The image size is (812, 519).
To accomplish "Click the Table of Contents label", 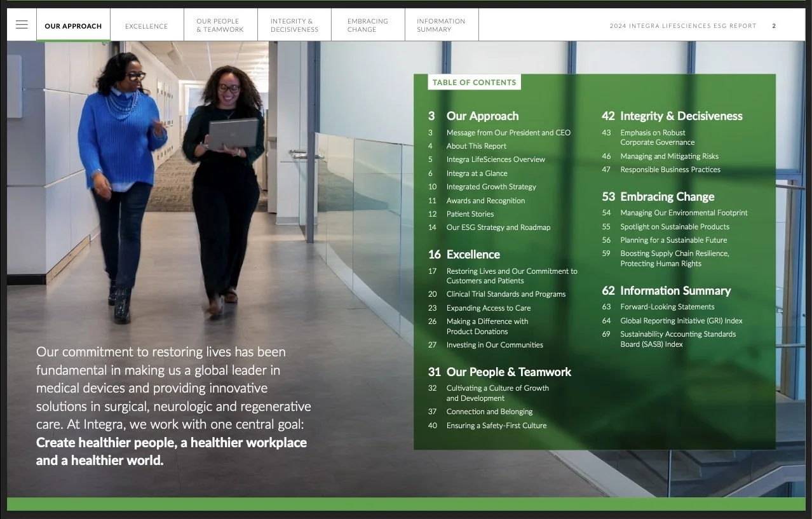I will click(474, 83).
